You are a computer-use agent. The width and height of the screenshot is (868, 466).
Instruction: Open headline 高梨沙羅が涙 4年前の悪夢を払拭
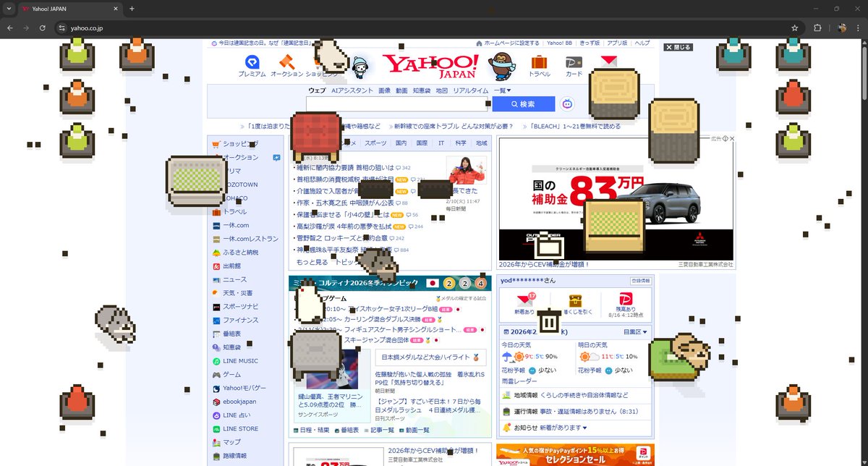(x=343, y=226)
